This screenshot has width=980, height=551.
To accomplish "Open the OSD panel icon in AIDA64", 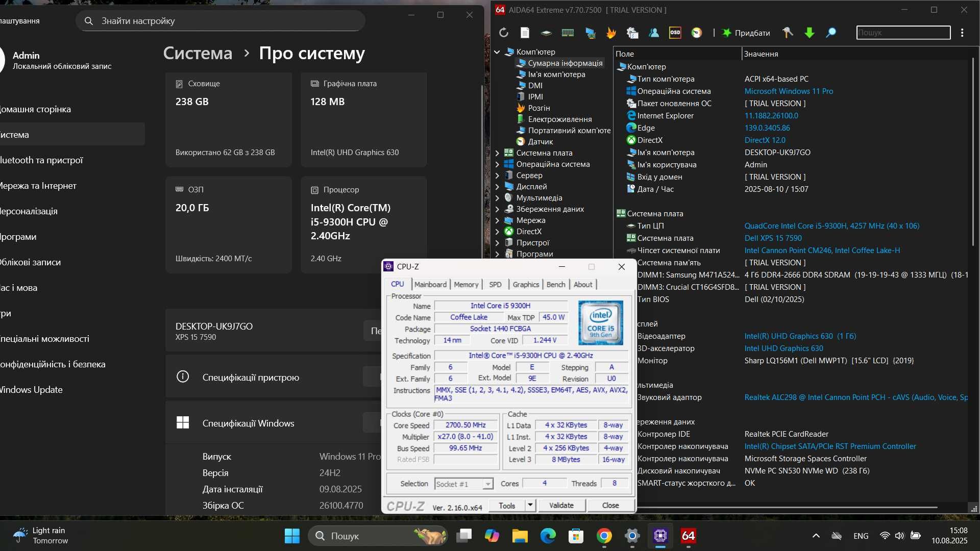I will pyautogui.click(x=675, y=33).
